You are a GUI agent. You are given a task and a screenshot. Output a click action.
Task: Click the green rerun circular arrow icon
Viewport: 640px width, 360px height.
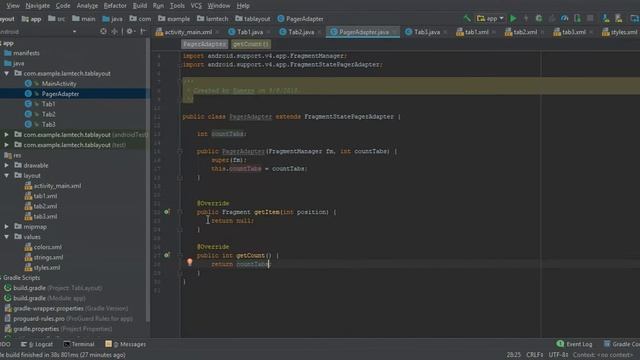[x=539, y=18]
